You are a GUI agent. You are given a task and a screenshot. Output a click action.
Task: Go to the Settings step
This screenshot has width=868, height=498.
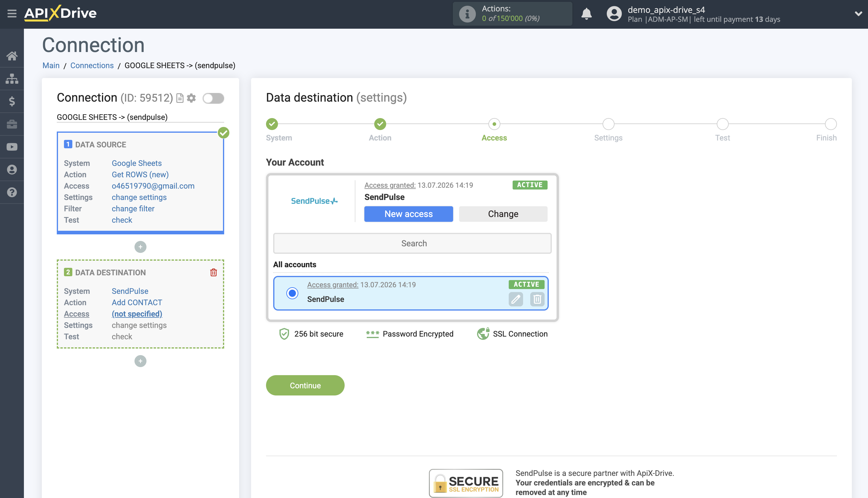[609, 124]
